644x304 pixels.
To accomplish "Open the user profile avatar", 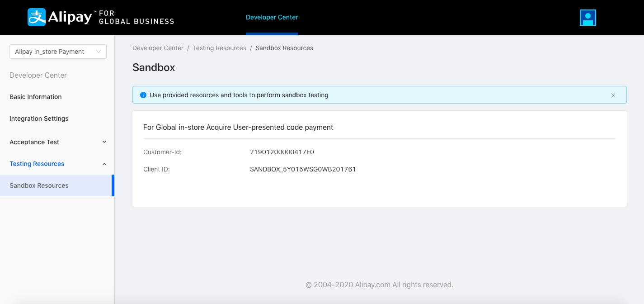I will pos(588,18).
